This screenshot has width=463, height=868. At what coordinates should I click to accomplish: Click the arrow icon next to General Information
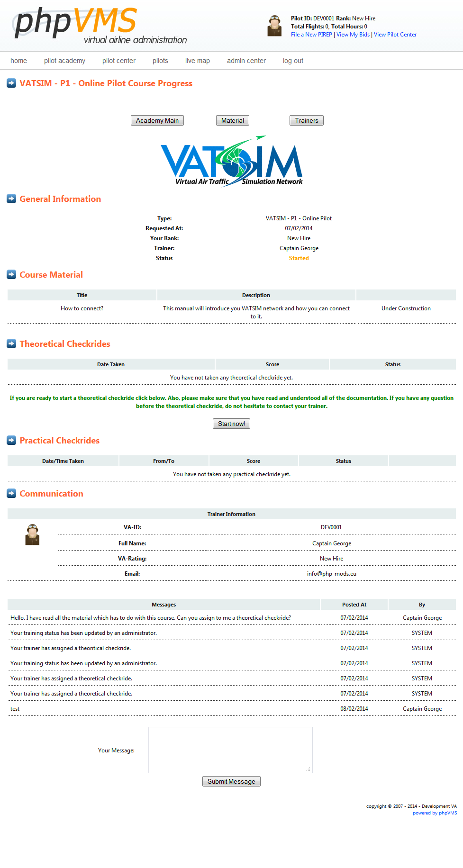coord(11,199)
